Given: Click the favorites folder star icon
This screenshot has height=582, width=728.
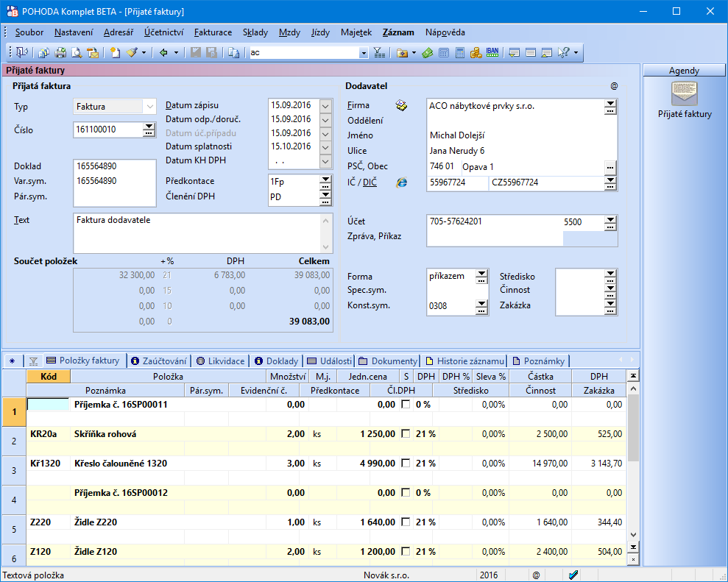Looking at the screenshot, I should coord(402,52).
